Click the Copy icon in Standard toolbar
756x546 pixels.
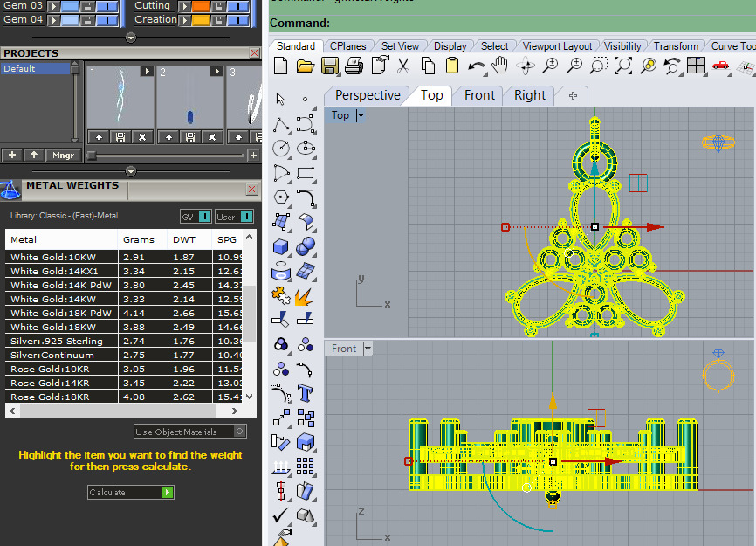(428, 66)
